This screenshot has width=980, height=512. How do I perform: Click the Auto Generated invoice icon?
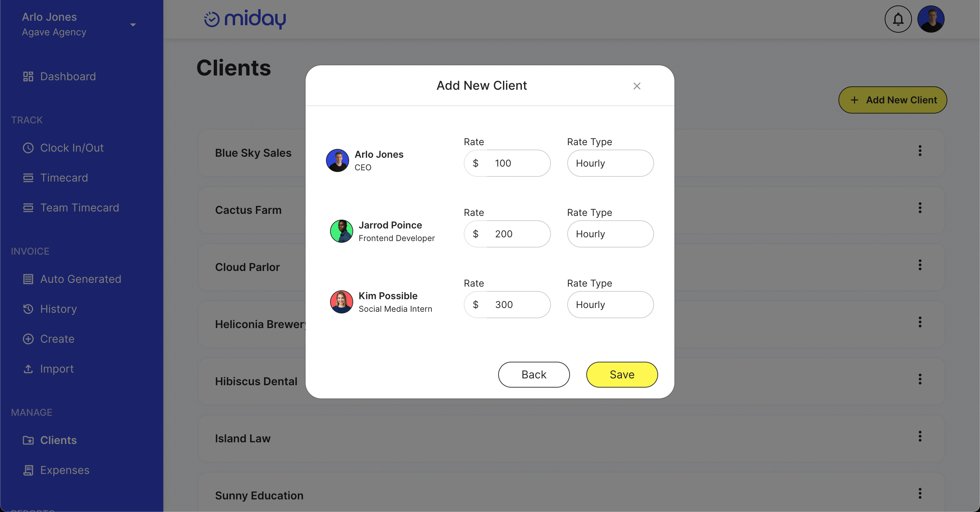[28, 279]
